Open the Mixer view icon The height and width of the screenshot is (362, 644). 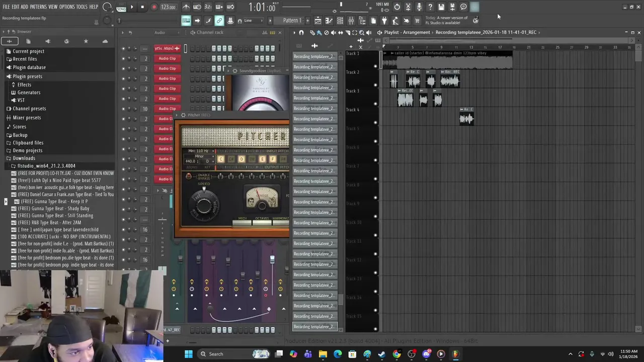(x=351, y=21)
